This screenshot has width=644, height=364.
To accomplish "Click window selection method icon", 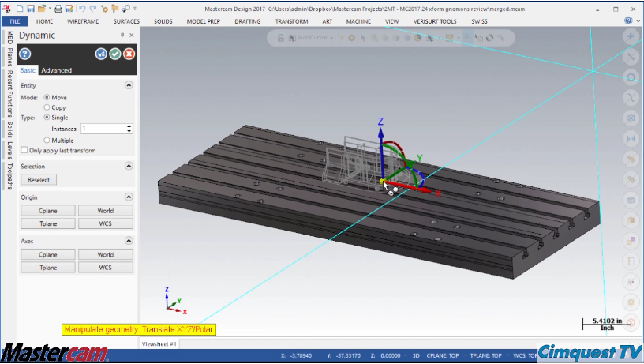I will point(449,38).
